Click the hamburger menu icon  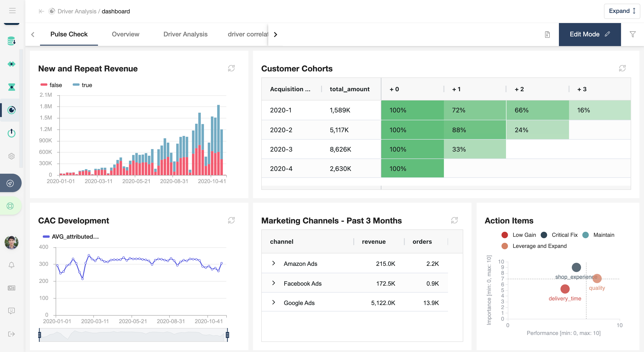pyautogui.click(x=12, y=11)
